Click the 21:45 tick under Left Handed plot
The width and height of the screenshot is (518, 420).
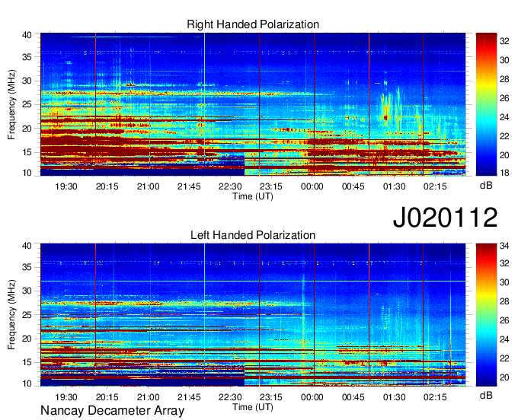point(189,397)
